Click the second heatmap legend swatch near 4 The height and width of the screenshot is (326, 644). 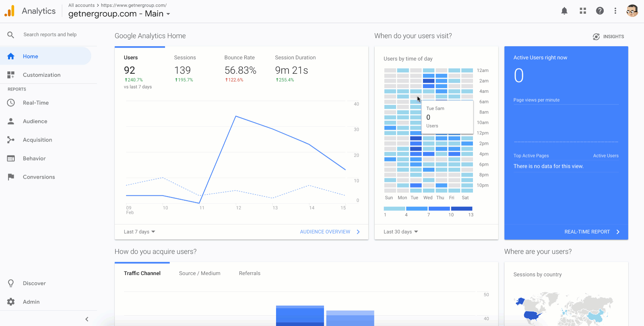click(417, 208)
